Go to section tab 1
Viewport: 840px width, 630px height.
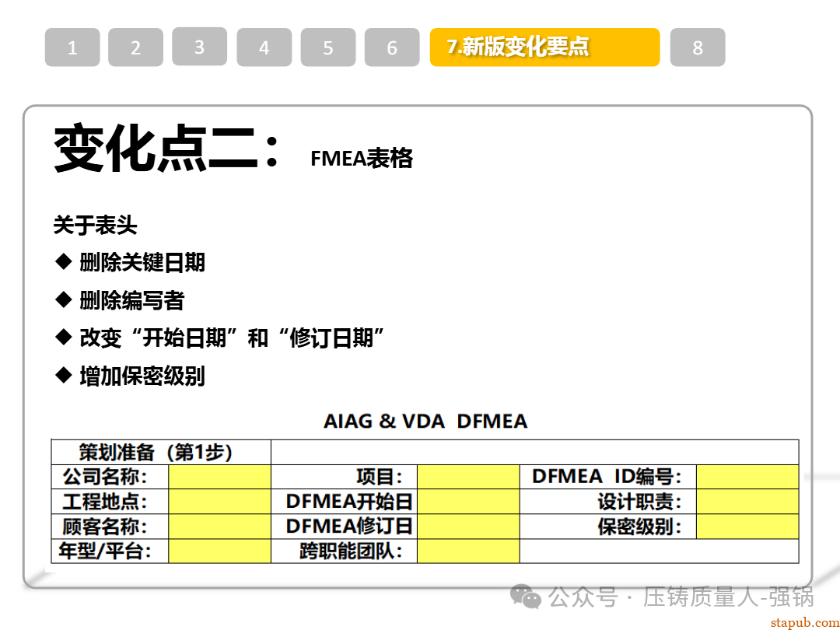(72, 47)
